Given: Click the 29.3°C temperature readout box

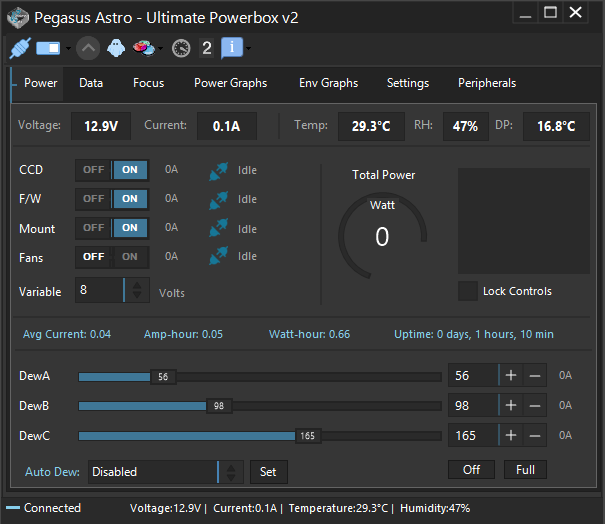Looking at the screenshot, I should point(371,126).
